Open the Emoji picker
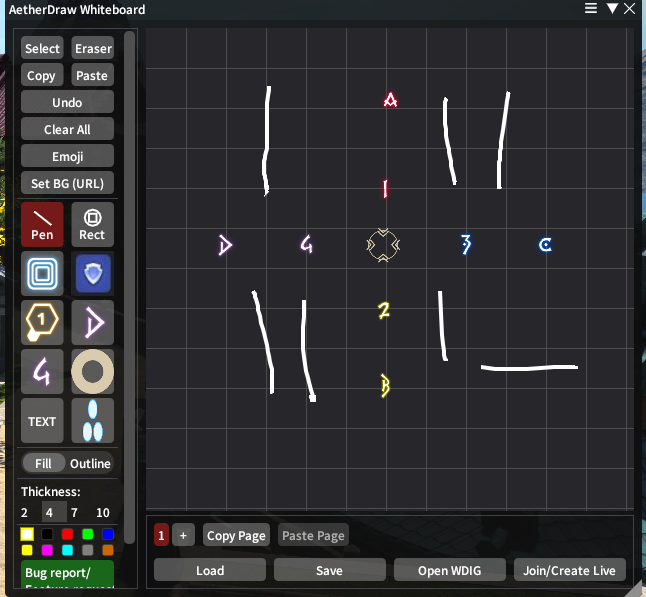The height and width of the screenshot is (597, 646). pyautogui.click(x=68, y=156)
